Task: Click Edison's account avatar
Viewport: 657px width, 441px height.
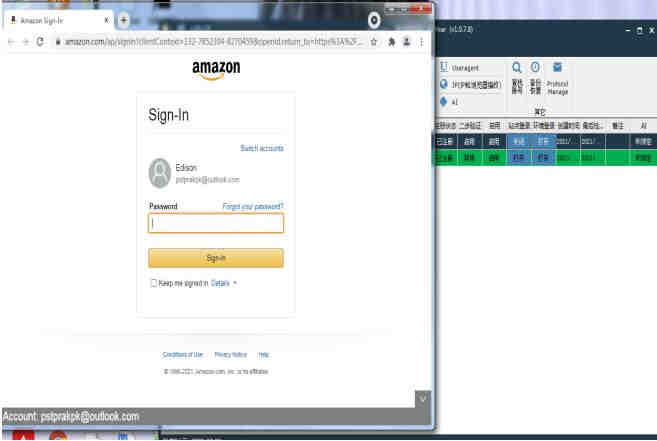Action: click(160, 173)
